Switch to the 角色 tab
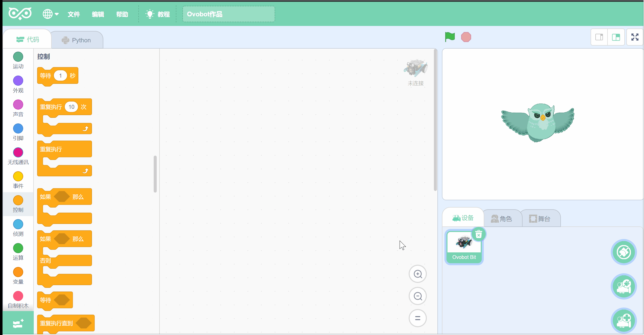This screenshot has height=335, width=644. click(x=501, y=219)
